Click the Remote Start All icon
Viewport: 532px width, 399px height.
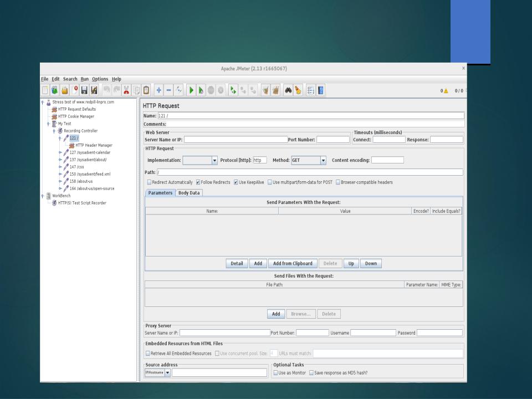pos(233,90)
